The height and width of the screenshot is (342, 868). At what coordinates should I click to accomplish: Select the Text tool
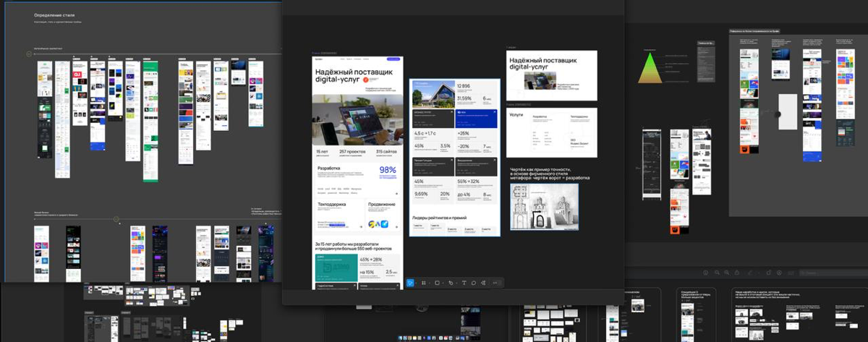(464, 283)
